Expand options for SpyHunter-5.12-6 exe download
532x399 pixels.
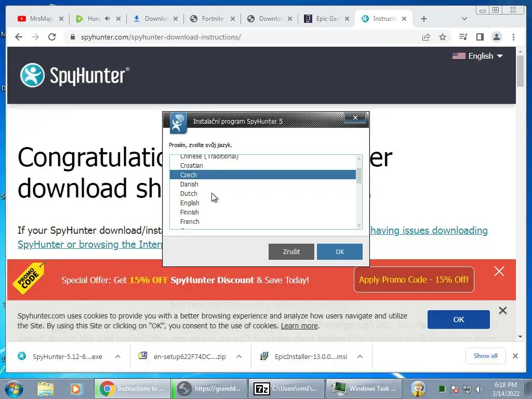118,356
